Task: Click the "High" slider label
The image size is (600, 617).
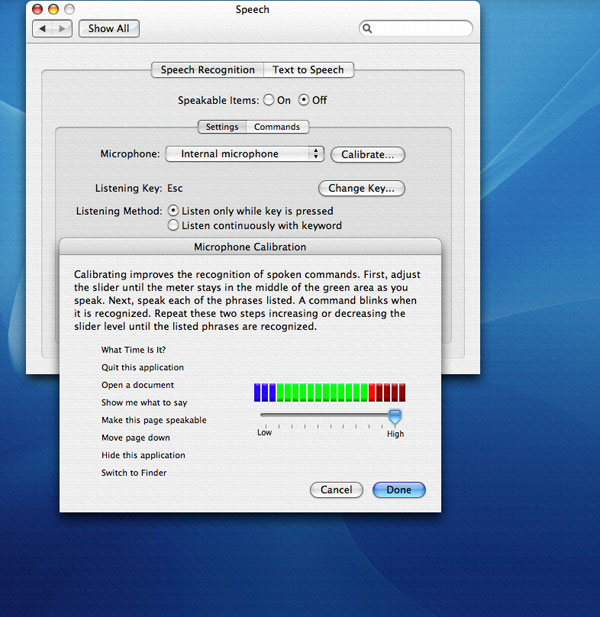Action: (x=395, y=434)
